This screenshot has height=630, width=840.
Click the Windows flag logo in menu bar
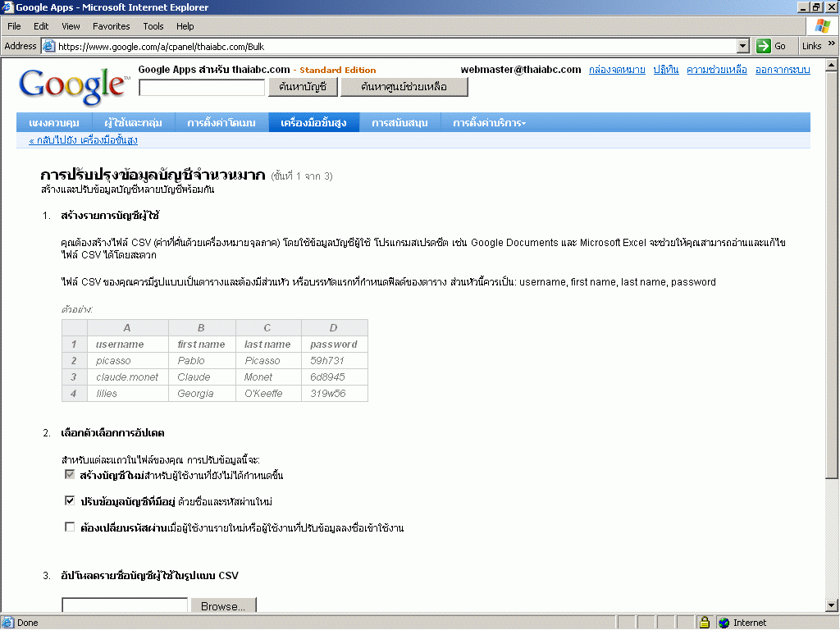(822, 26)
